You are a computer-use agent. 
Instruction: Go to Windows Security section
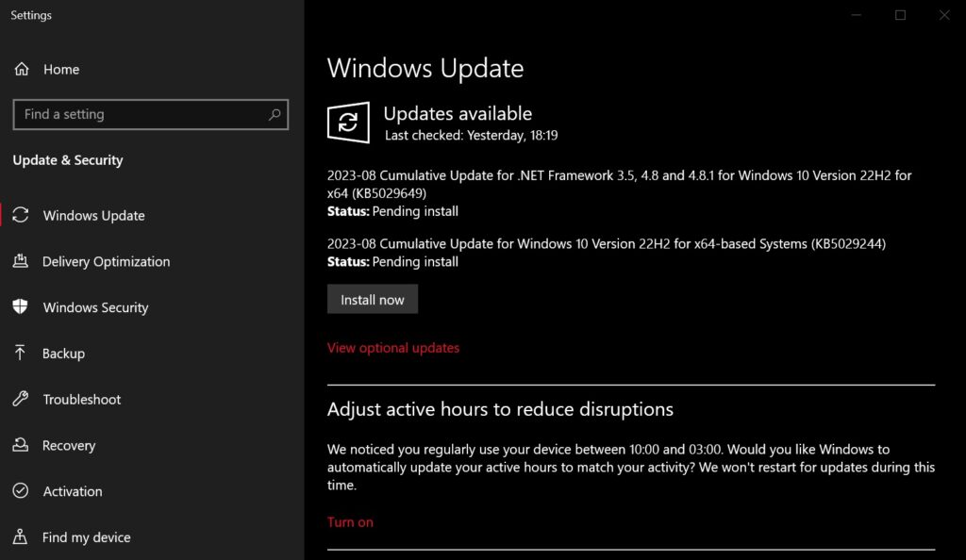pyautogui.click(x=95, y=307)
